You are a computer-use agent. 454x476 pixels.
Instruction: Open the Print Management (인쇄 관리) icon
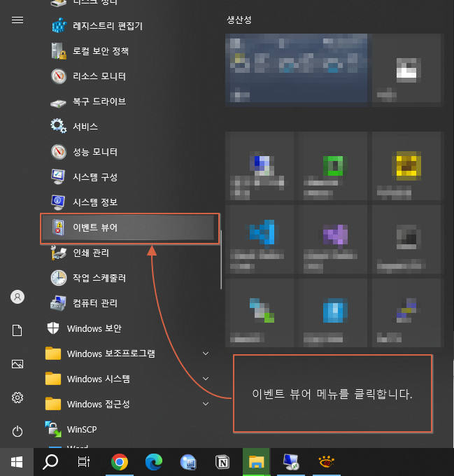coord(59,253)
